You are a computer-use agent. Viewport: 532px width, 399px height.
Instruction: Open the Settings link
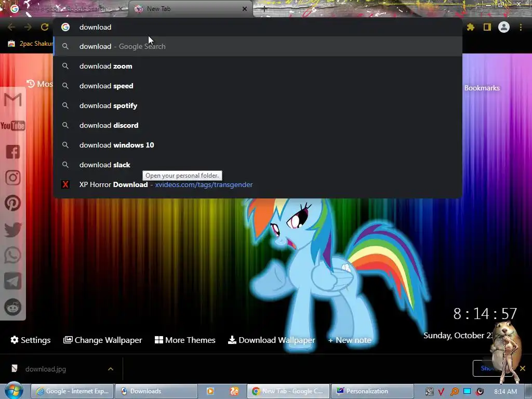click(x=31, y=340)
